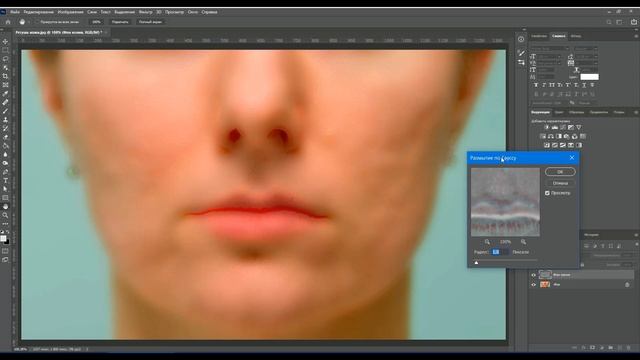This screenshot has height=360, width=640.
Task: Select the Horizontal Type tool
Action: pos(5,180)
